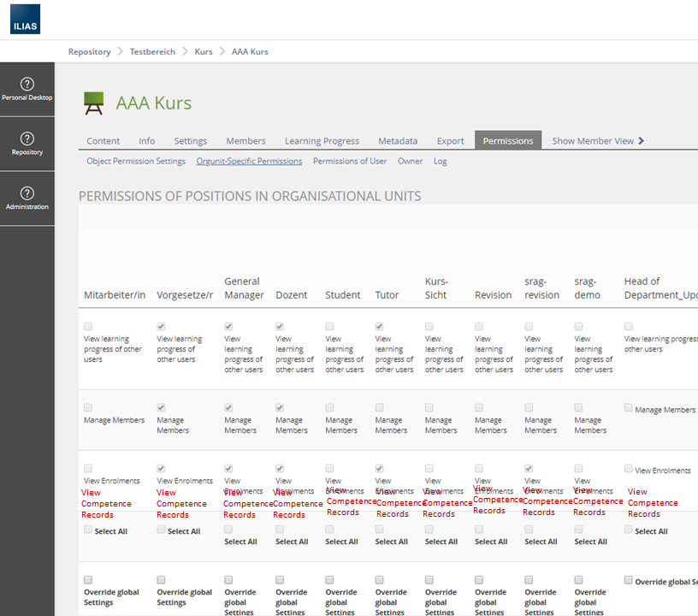Expand the Show Member View chevron
The image size is (698, 616).
(x=642, y=141)
